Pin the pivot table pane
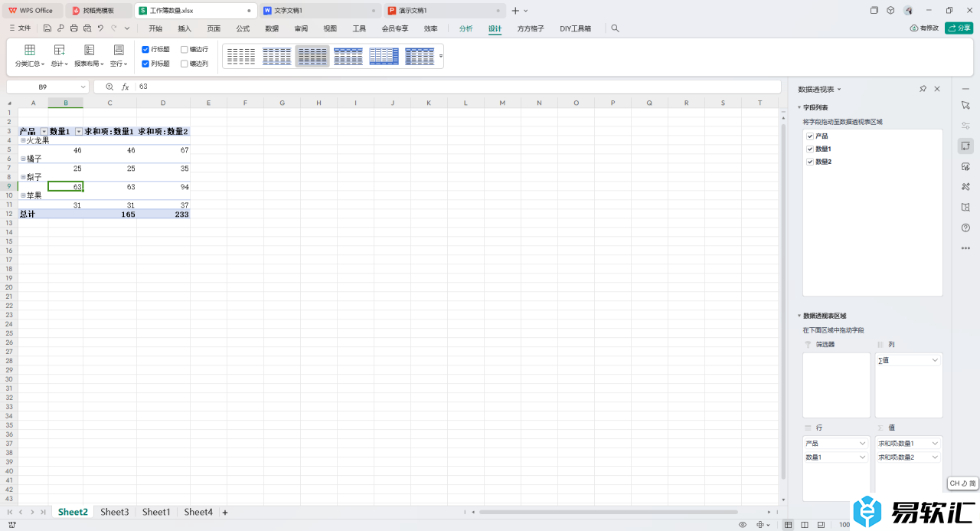980x531 pixels. click(x=923, y=89)
